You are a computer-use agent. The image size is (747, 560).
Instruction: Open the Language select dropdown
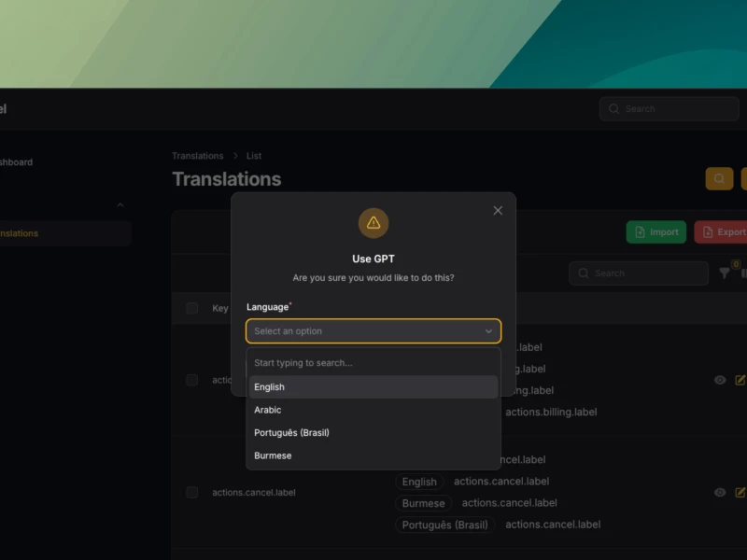tap(373, 331)
